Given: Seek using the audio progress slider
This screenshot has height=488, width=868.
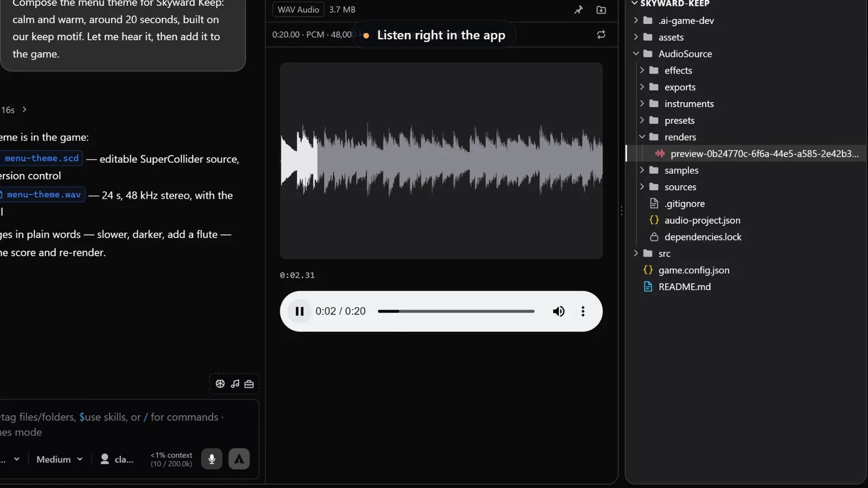Looking at the screenshot, I should (x=456, y=311).
